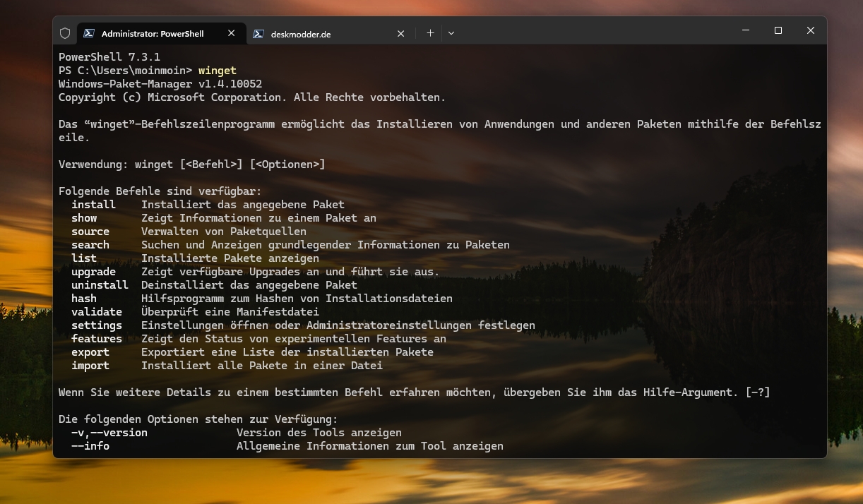Click 'Zeigt Informationen zu einem Paket an'
Viewport: 863px width, 504px height.
[258, 218]
